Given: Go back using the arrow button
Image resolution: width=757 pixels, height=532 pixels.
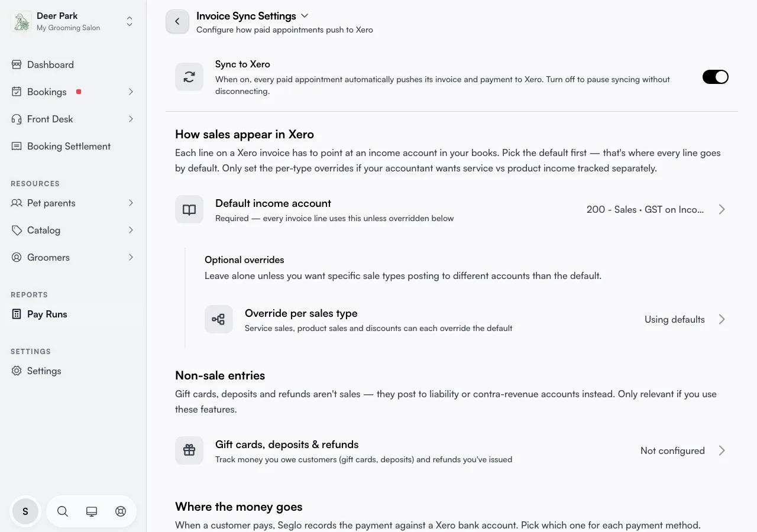Looking at the screenshot, I should 177,21.
